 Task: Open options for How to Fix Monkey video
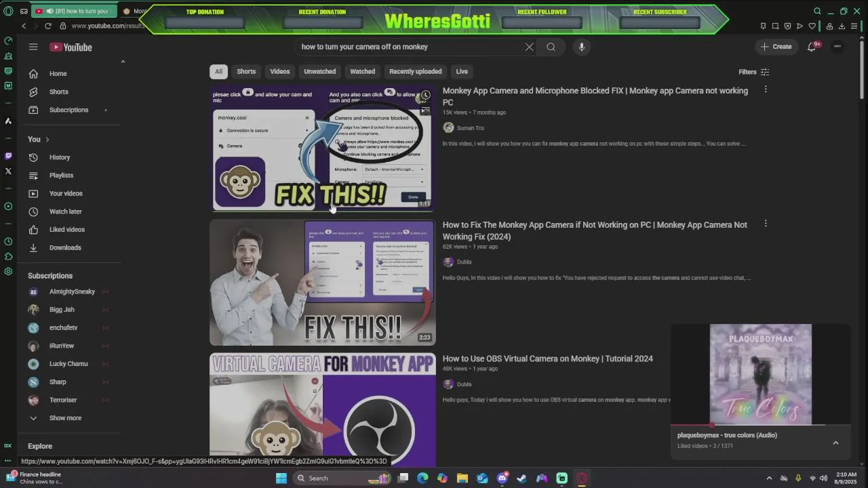coord(766,224)
